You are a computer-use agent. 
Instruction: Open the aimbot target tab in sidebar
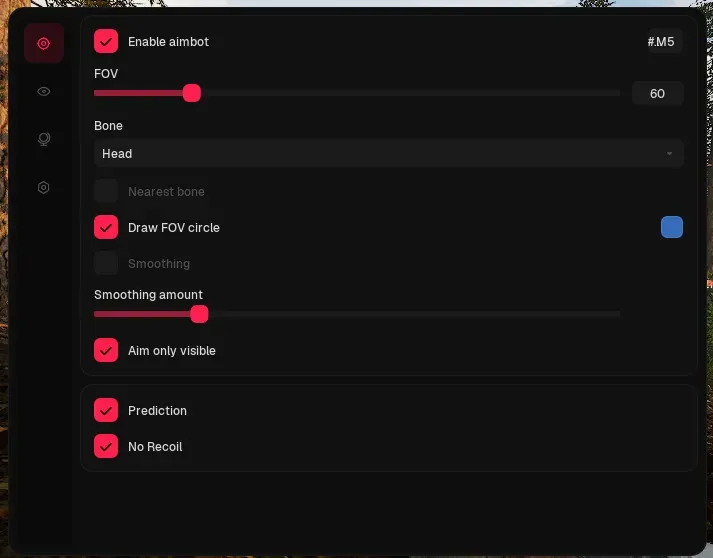[44, 43]
